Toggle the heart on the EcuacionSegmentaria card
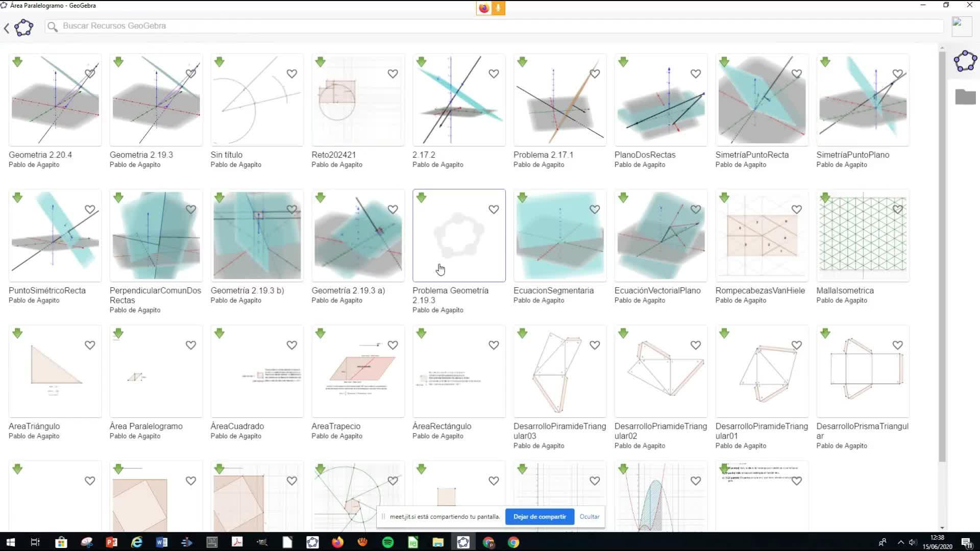The image size is (980, 551). point(594,210)
